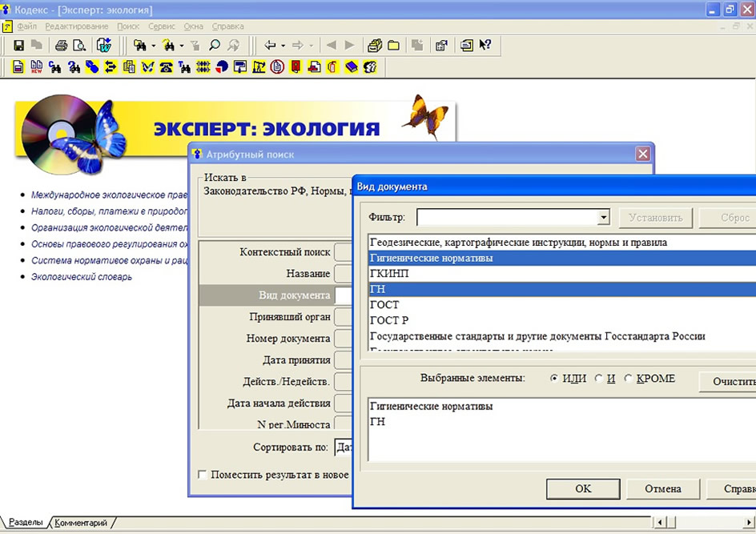Click the horizontal scrollbar left arrow
756x534 pixels.
coord(660,523)
